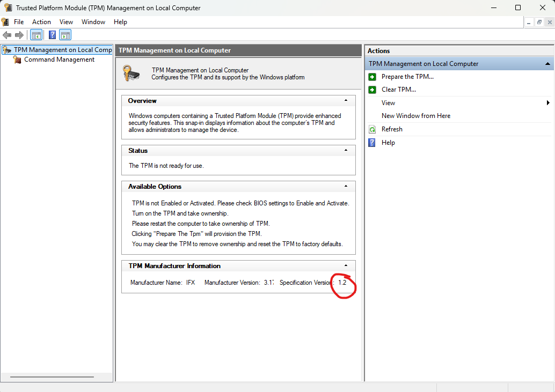Click the Command Management tree icon
The width and height of the screenshot is (555, 392).
coord(17,60)
